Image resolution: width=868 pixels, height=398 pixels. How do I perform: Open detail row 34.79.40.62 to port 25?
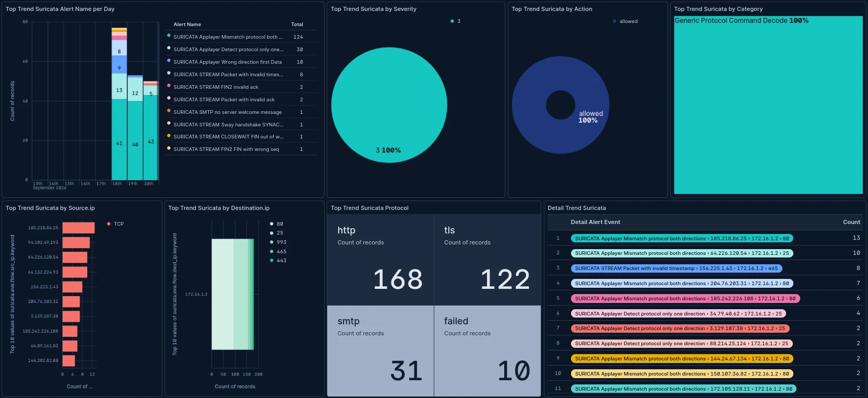click(x=679, y=314)
